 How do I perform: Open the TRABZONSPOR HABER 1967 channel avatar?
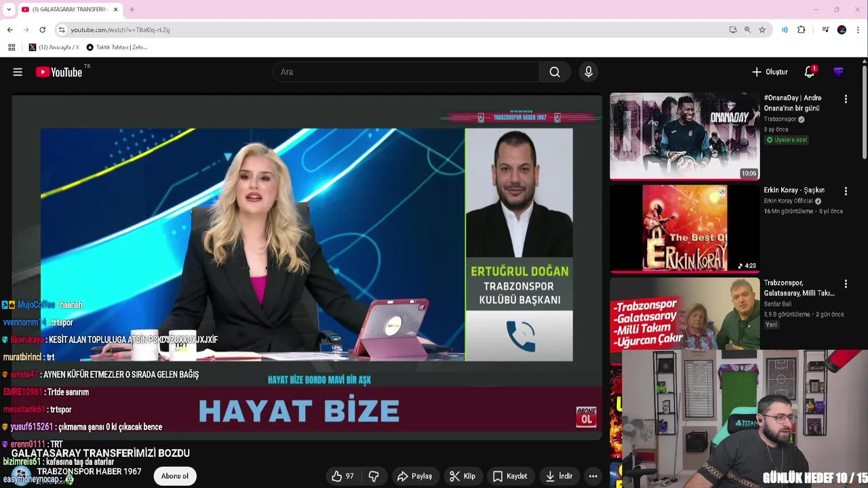(22, 476)
